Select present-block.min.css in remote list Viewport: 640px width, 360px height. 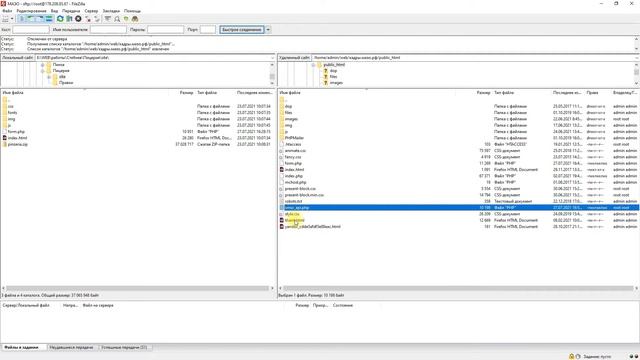click(x=304, y=195)
